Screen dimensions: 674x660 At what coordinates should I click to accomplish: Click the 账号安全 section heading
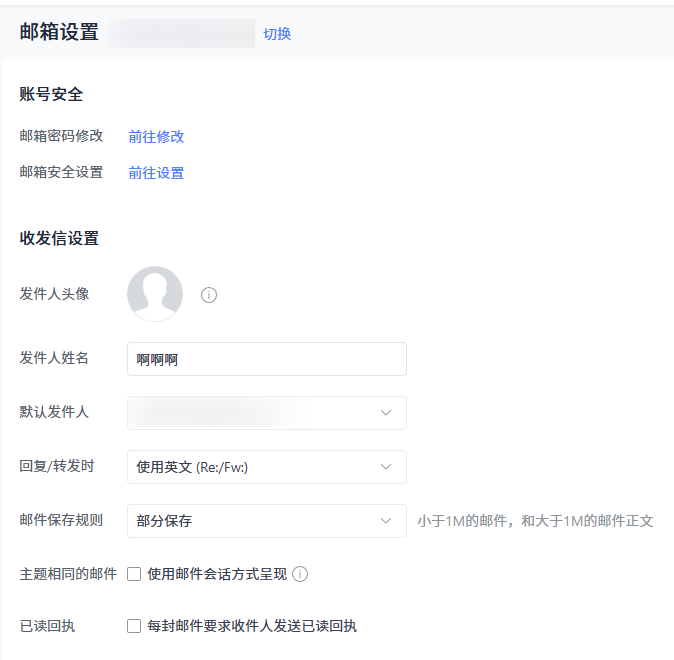pyautogui.click(x=51, y=94)
